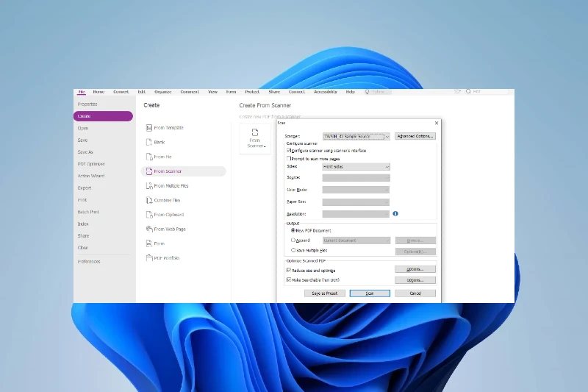Click the Tell me lightbulb icon
588x392 pixels.
(367, 91)
